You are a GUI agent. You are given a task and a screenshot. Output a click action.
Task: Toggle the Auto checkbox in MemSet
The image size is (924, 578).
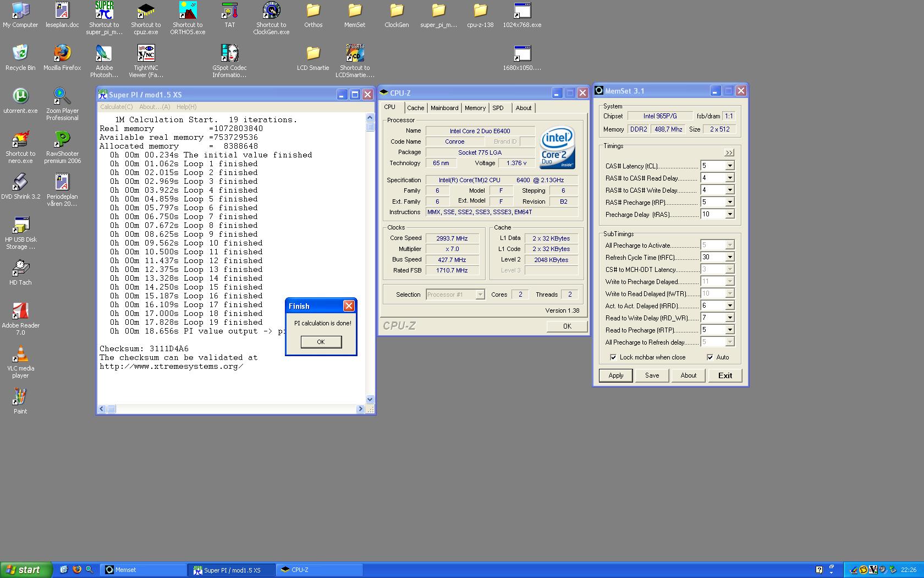coord(710,357)
